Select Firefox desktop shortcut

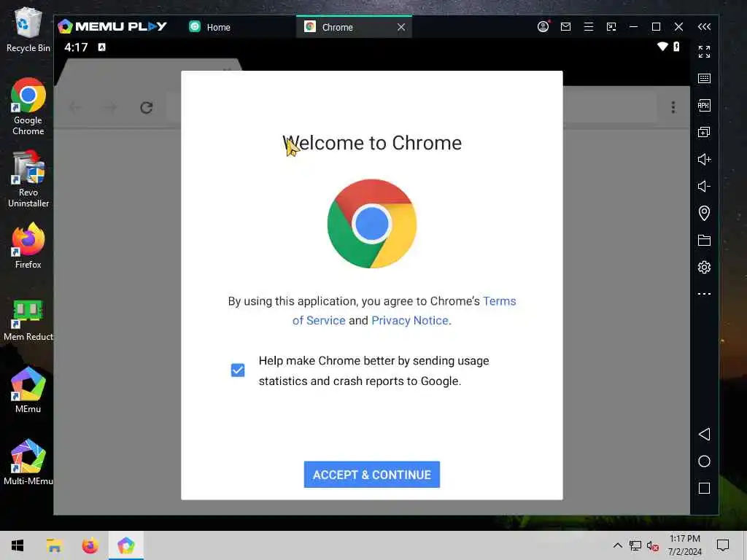pyautogui.click(x=28, y=246)
